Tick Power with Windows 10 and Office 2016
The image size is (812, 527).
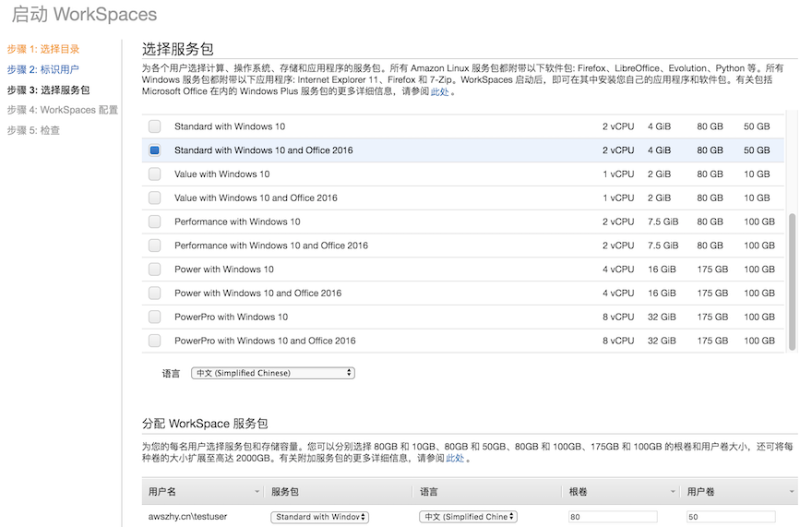point(154,293)
